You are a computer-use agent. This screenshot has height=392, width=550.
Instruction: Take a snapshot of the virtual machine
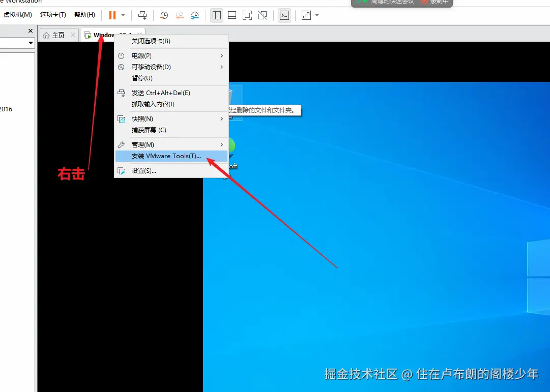point(164,15)
